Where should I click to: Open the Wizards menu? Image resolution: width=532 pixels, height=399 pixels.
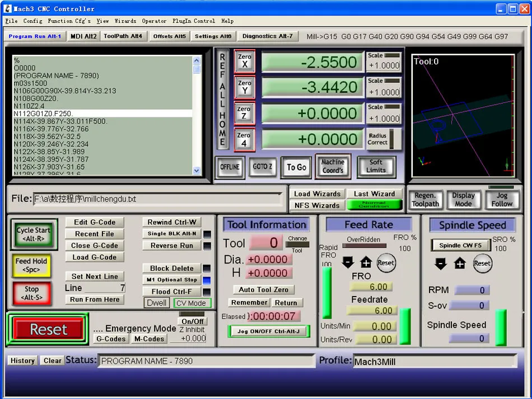point(125,21)
